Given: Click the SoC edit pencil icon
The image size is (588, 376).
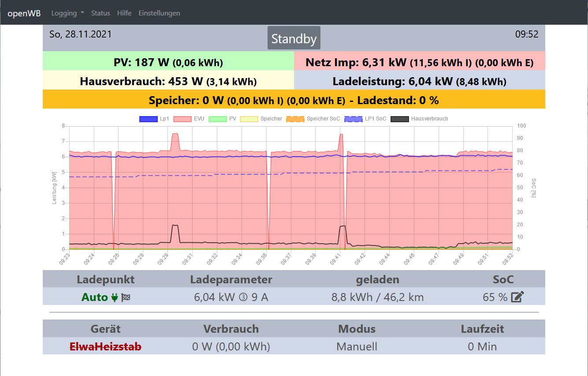Looking at the screenshot, I should (x=517, y=297).
